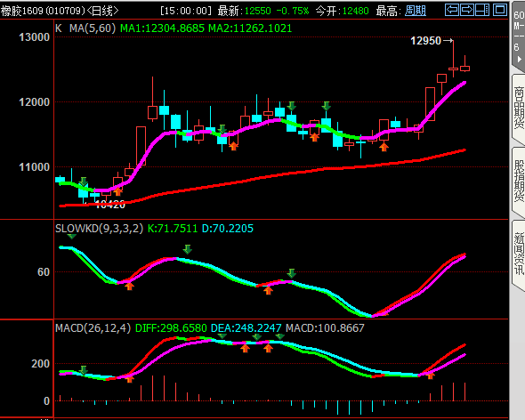Click the final red MACD histogram bar
Image resolution: width=525 pixels, height=420 pixels.
[464, 392]
